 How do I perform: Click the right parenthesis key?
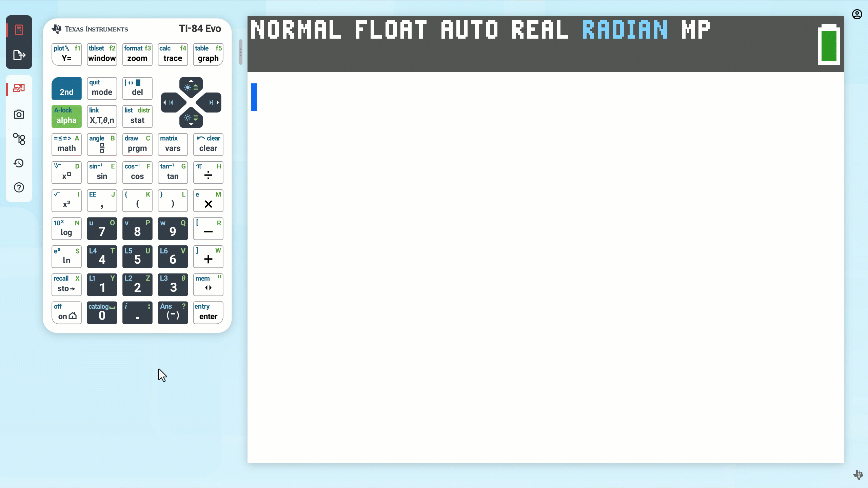tap(173, 201)
